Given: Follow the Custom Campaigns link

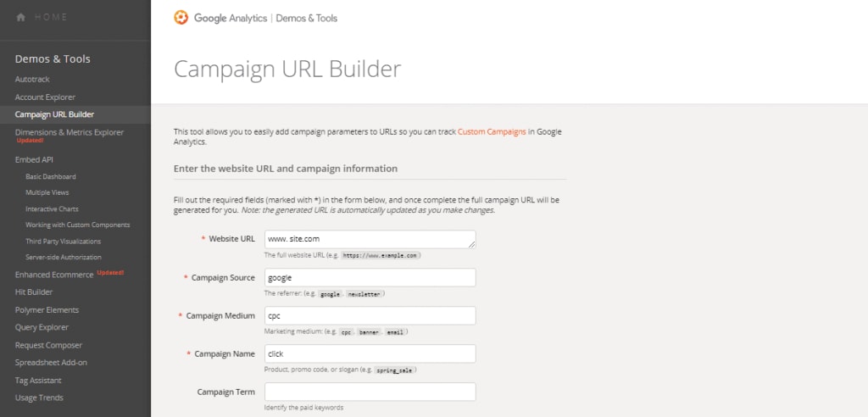Looking at the screenshot, I should (492, 132).
